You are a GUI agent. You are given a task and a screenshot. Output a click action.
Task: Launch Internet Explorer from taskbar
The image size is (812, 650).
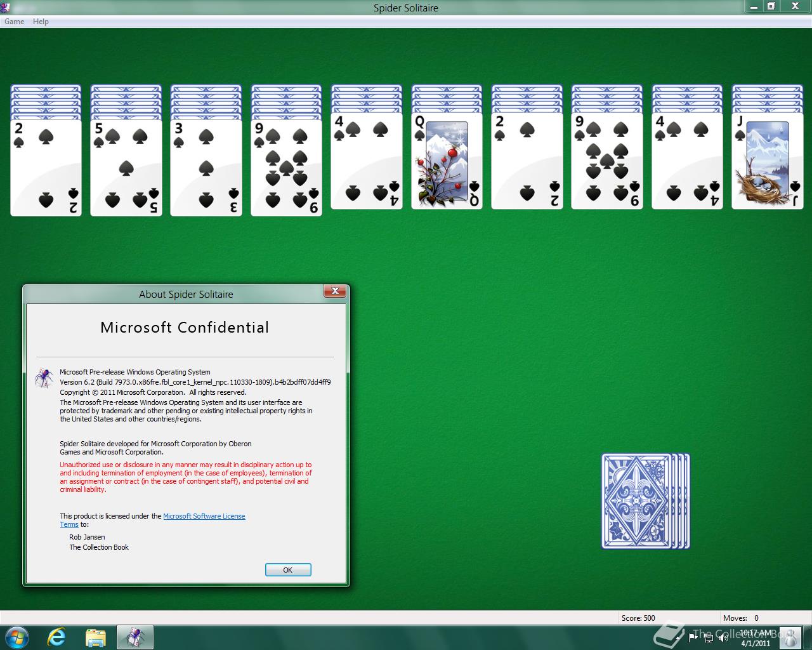point(56,637)
